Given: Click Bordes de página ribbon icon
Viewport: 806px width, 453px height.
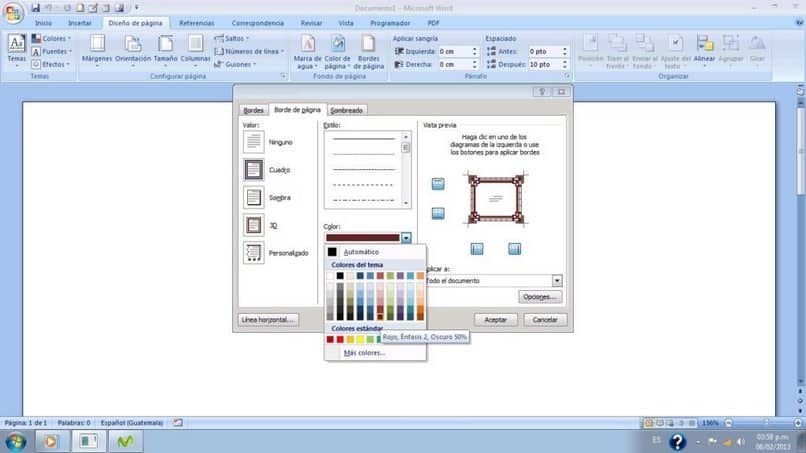Looking at the screenshot, I should coord(368,44).
